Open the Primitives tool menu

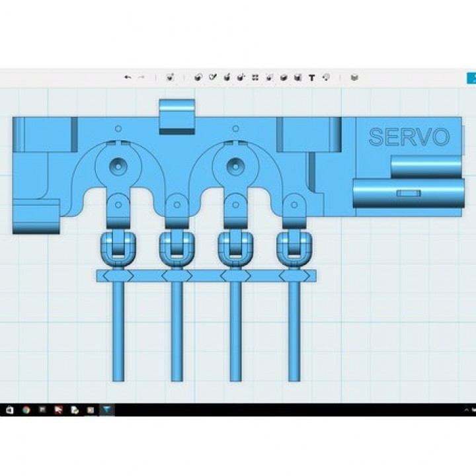tap(198, 77)
